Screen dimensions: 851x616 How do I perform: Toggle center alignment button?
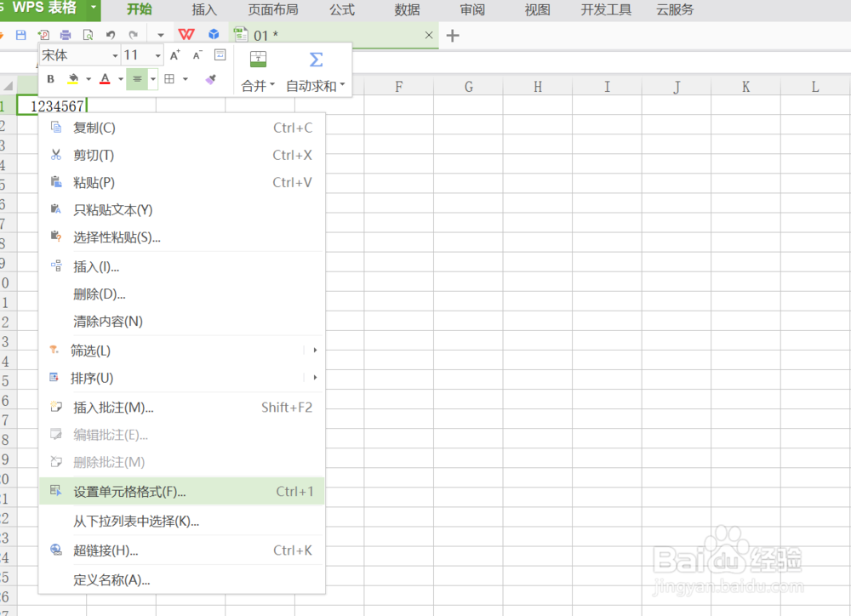[x=137, y=79]
